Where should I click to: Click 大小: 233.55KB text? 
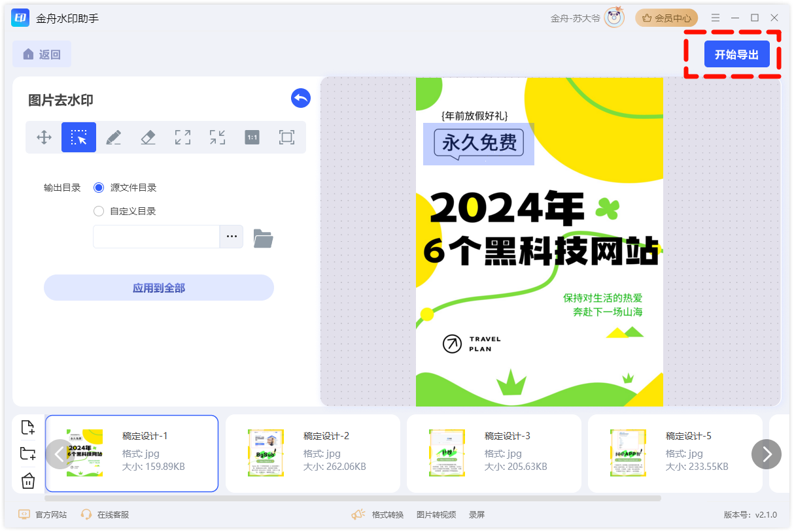(697, 467)
